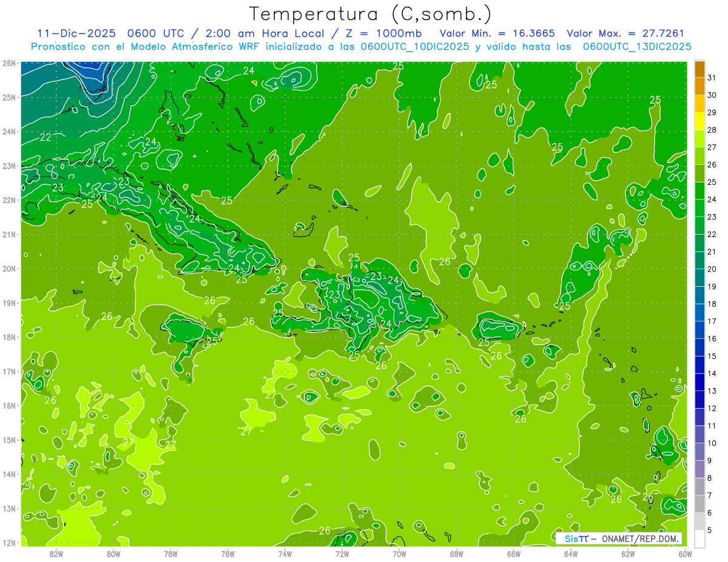The width and height of the screenshot is (728, 562).
Task: Click the 74W longitude axis label
Action: pos(285,553)
